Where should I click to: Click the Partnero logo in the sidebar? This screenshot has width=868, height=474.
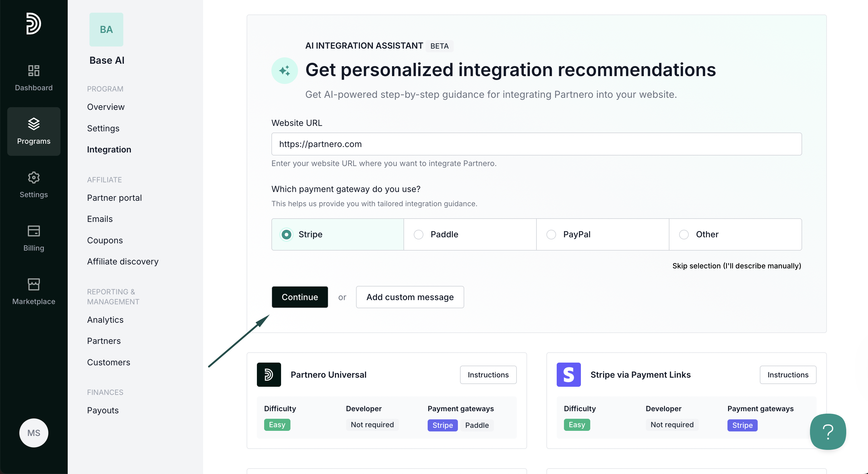(34, 24)
